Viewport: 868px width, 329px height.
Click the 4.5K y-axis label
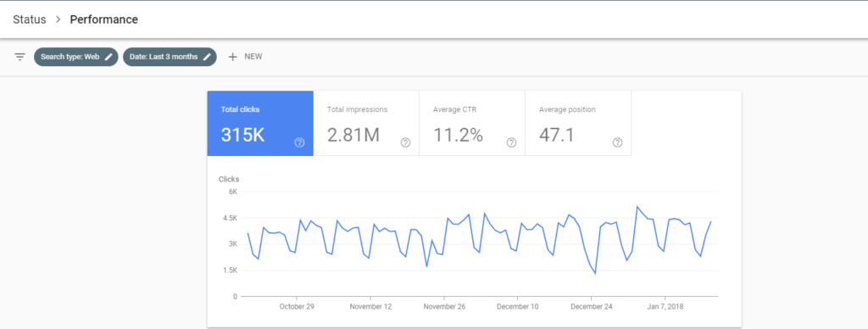[230, 218]
